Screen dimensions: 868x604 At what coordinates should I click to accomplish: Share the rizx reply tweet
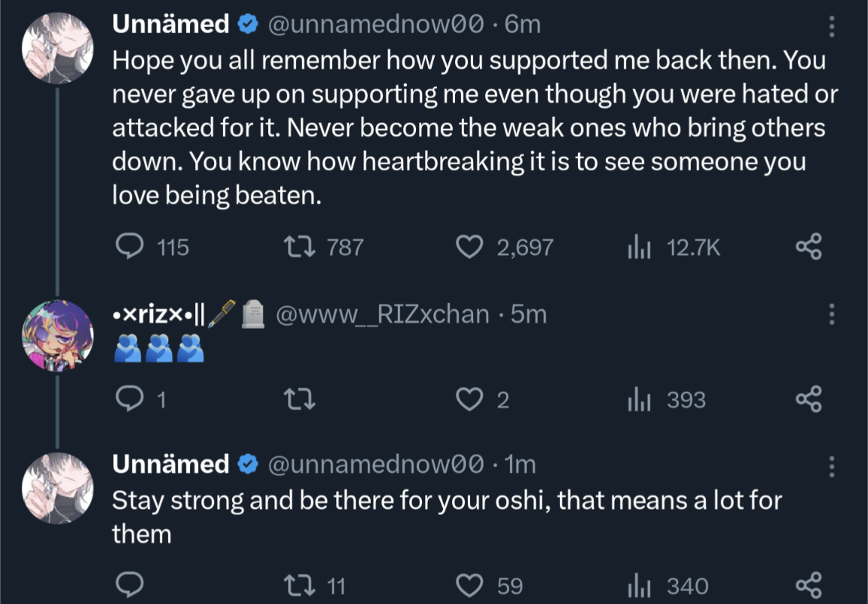point(808,399)
